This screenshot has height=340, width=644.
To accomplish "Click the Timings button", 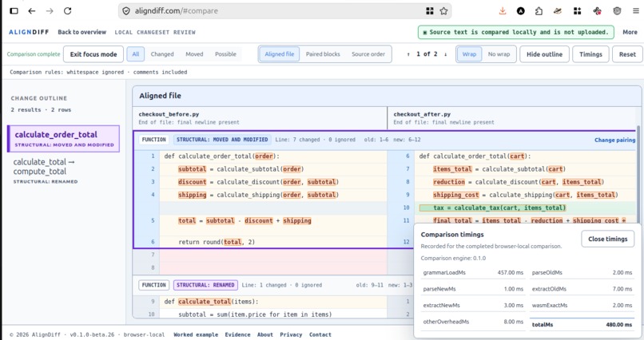I will pyautogui.click(x=590, y=54).
